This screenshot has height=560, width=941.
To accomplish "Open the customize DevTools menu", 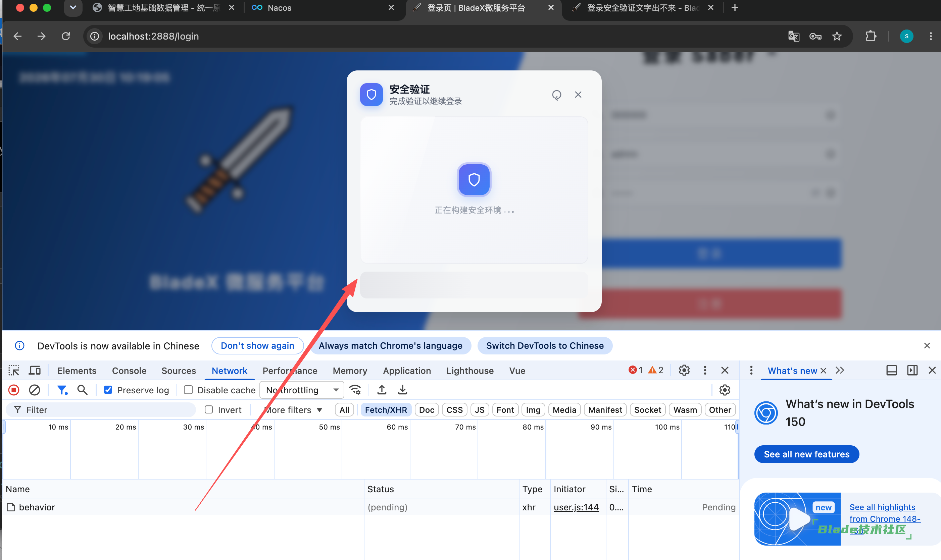I will pyautogui.click(x=705, y=370).
